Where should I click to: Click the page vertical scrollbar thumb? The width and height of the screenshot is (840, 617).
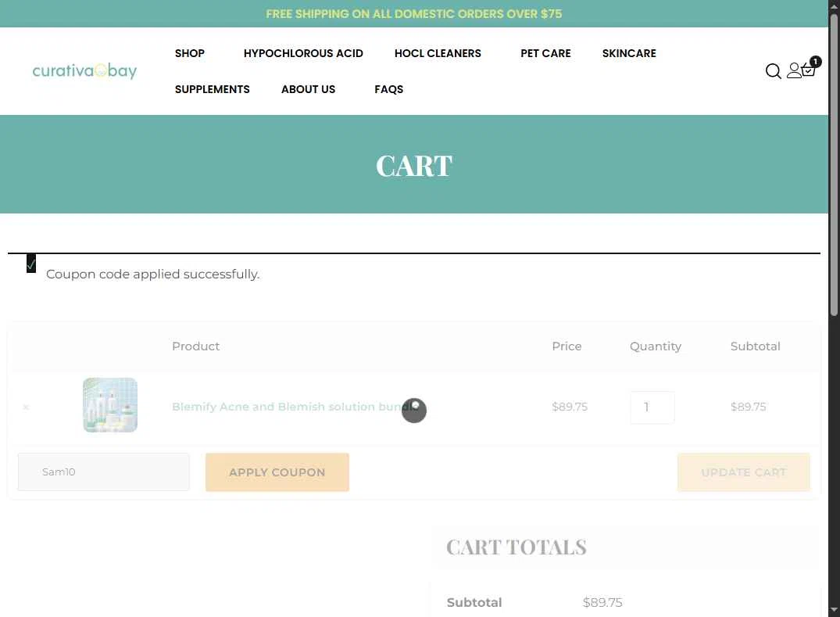pyautogui.click(x=834, y=165)
